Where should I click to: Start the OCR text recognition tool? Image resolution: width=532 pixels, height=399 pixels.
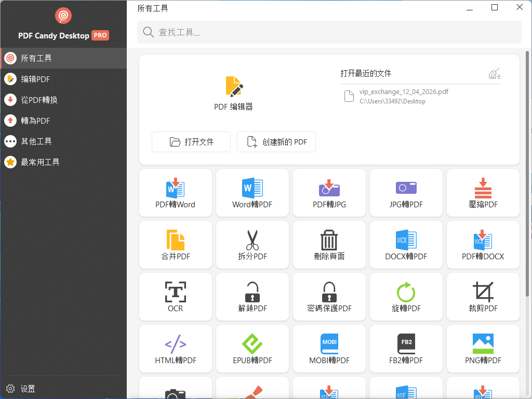tap(176, 297)
